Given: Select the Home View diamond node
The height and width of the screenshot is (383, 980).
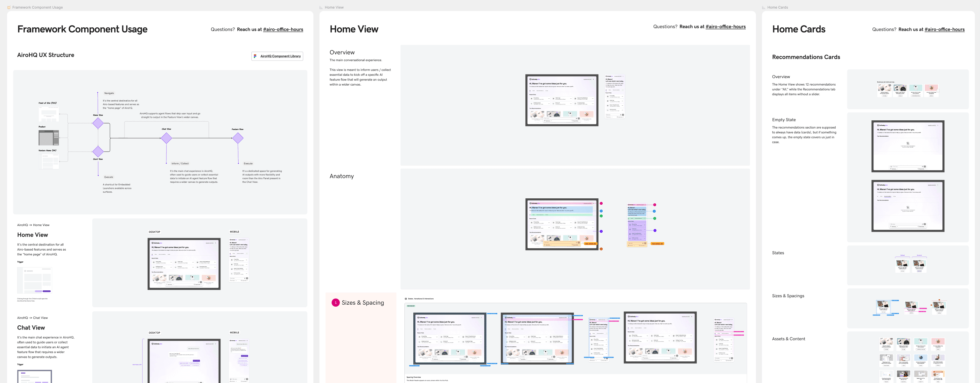Looking at the screenshot, I should point(98,123).
